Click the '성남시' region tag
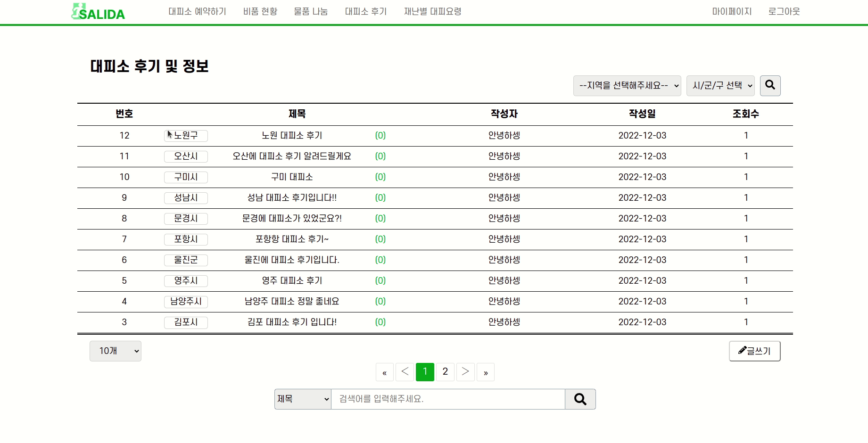Screen dimensions: 868x443 pos(186,198)
